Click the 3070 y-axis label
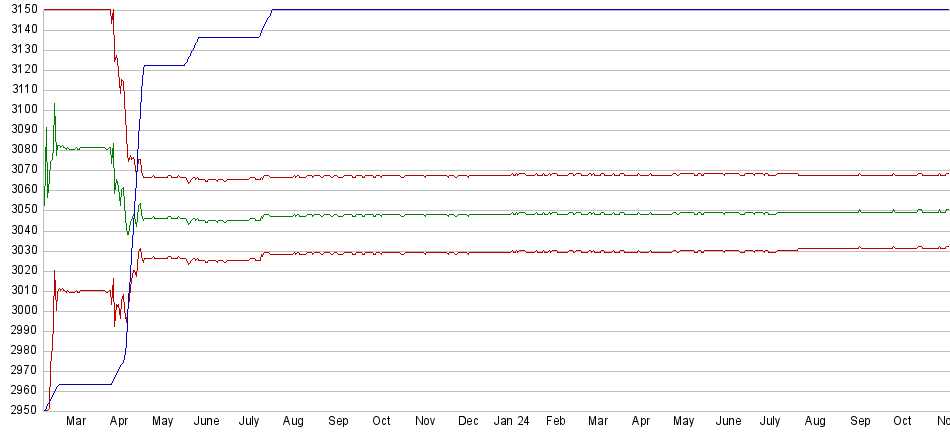 click(20, 170)
